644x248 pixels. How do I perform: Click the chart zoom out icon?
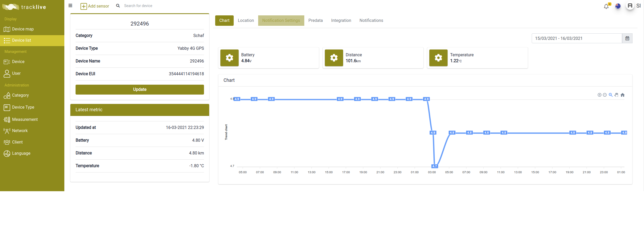click(x=605, y=95)
